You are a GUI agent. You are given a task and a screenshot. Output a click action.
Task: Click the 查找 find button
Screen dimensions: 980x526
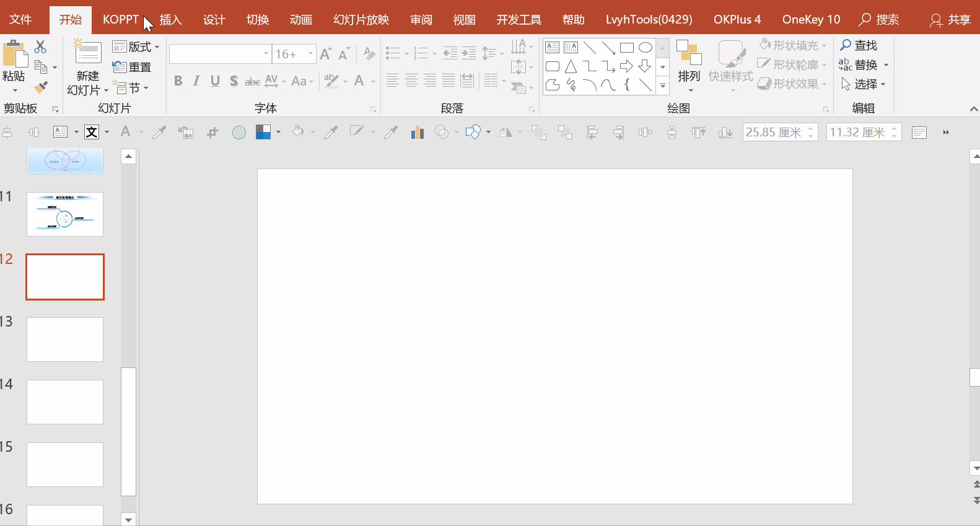pos(859,45)
